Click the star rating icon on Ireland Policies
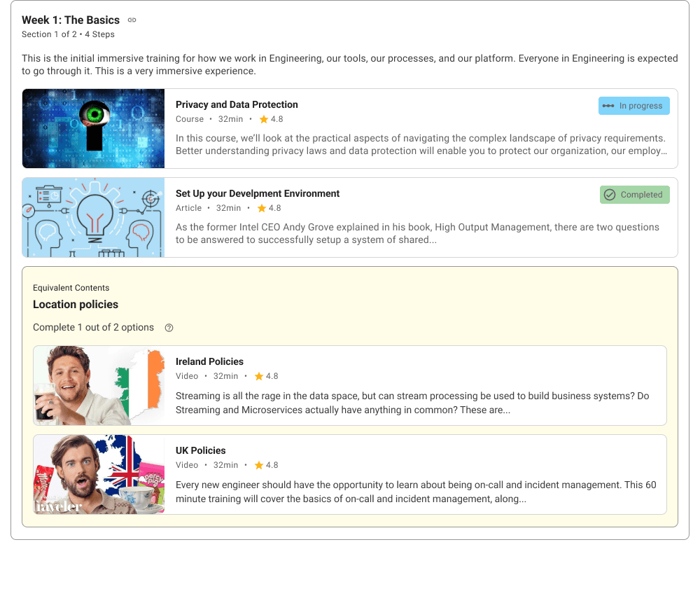 click(x=259, y=377)
